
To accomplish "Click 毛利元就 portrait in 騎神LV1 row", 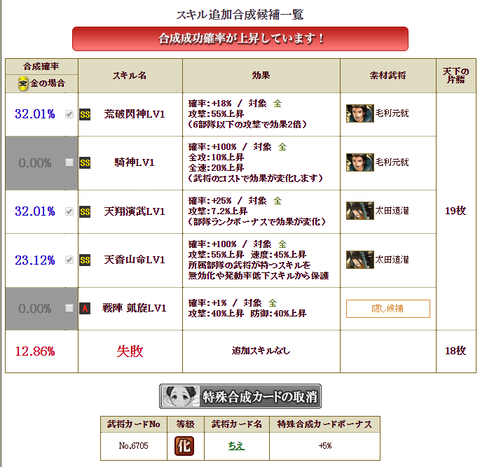I will (360, 162).
